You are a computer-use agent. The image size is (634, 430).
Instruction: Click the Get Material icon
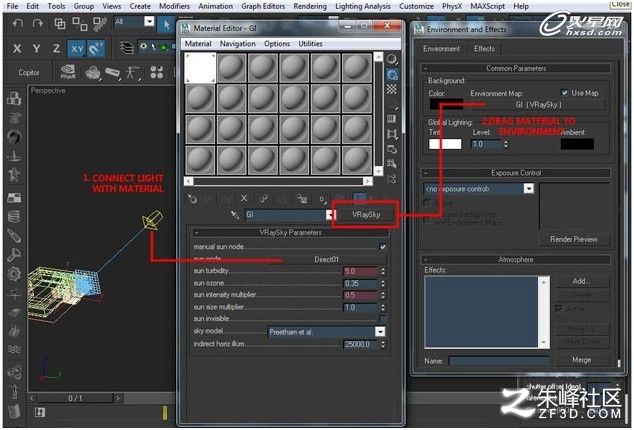tap(192, 199)
